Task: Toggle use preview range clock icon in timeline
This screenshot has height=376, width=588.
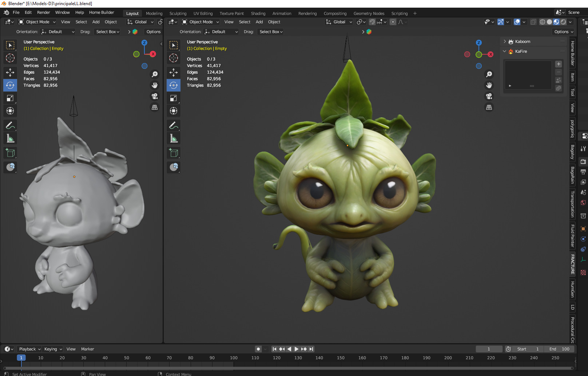Action: pyautogui.click(x=508, y=349)
